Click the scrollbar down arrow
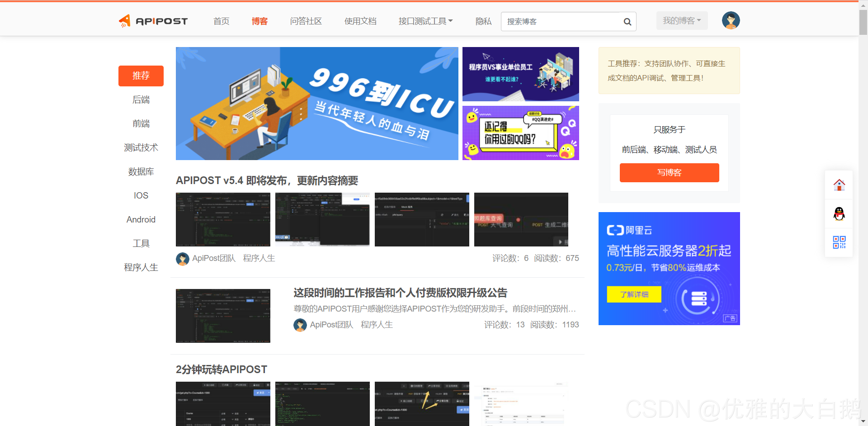868x426 pixels. pyautogui.click(x=863, y=422)
